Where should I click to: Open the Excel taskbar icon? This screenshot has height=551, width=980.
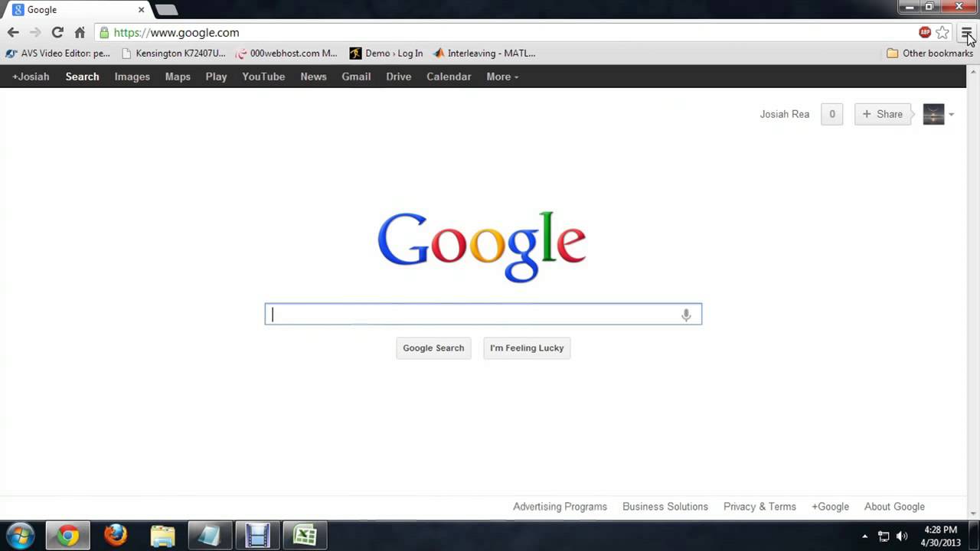click(305, 536)
